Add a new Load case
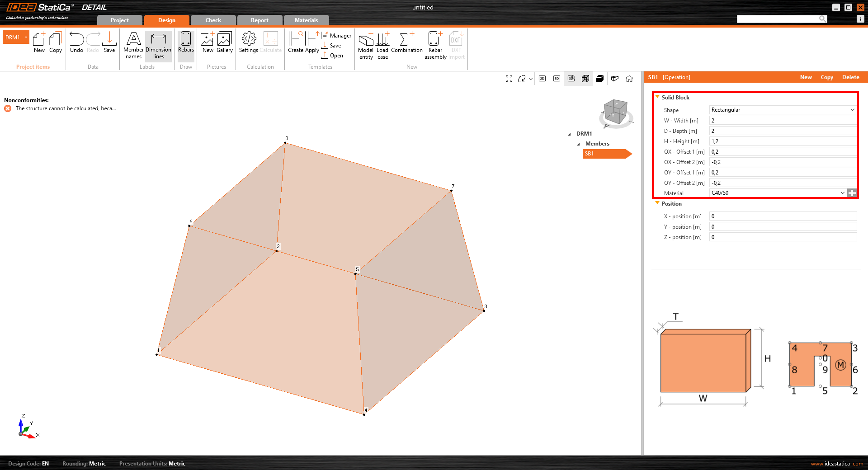 pos(382,44)
